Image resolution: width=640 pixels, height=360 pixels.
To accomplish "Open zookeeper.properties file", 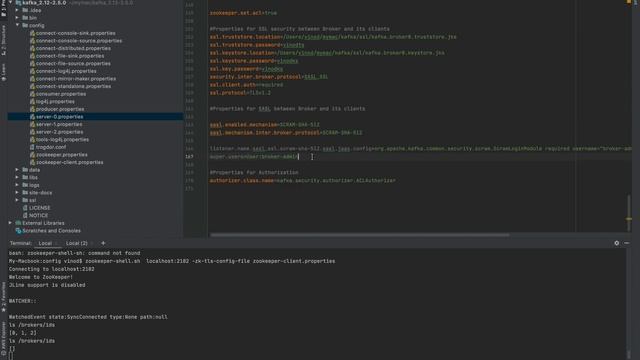I will [62, 155].
